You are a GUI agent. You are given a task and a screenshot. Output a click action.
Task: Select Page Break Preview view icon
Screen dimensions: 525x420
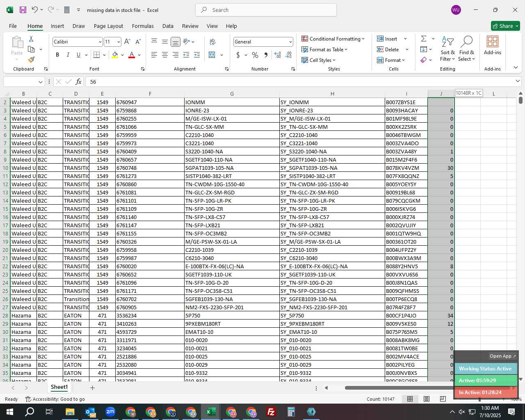(443, 399)
